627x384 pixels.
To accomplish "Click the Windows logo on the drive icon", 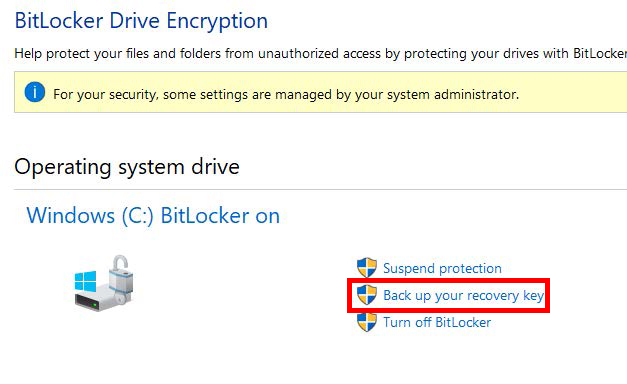I will [x=85, y=281].
